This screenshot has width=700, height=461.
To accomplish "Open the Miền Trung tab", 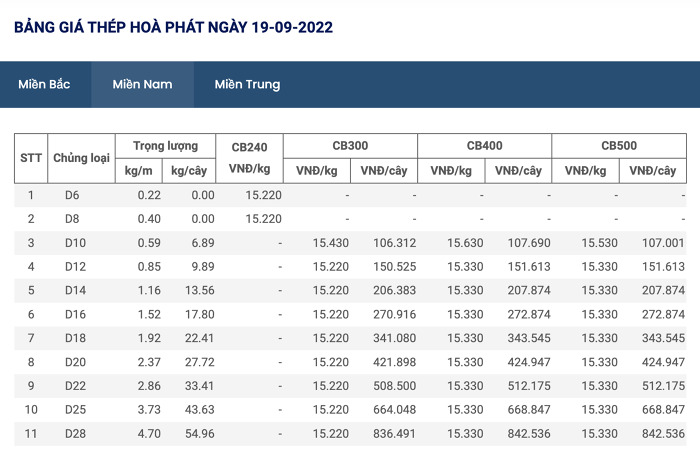I will [x=247, y=84].
